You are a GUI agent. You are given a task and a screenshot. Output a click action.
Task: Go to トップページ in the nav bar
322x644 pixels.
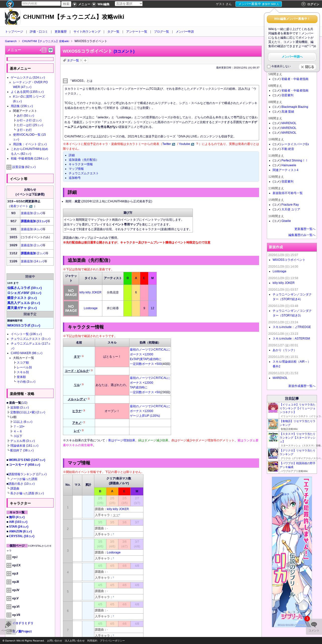click(14, 32)
